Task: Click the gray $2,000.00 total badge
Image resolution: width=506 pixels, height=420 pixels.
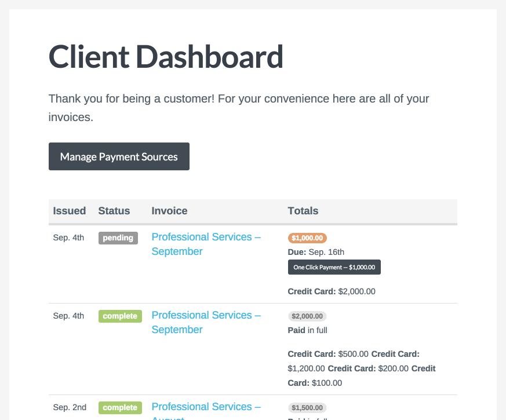Action: [307, 316]
